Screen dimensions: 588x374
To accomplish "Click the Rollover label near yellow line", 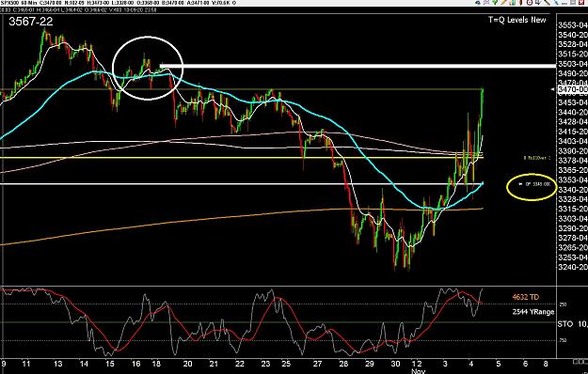I will click(537, 158).
